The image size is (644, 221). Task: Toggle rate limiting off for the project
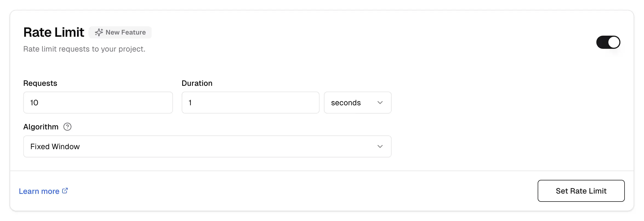tap(608, 42)
